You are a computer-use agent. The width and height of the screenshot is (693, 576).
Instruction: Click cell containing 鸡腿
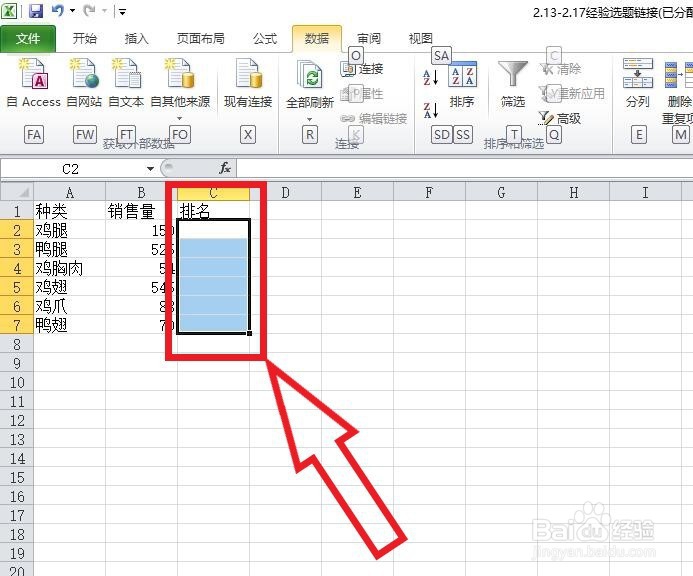click(70, 230)
